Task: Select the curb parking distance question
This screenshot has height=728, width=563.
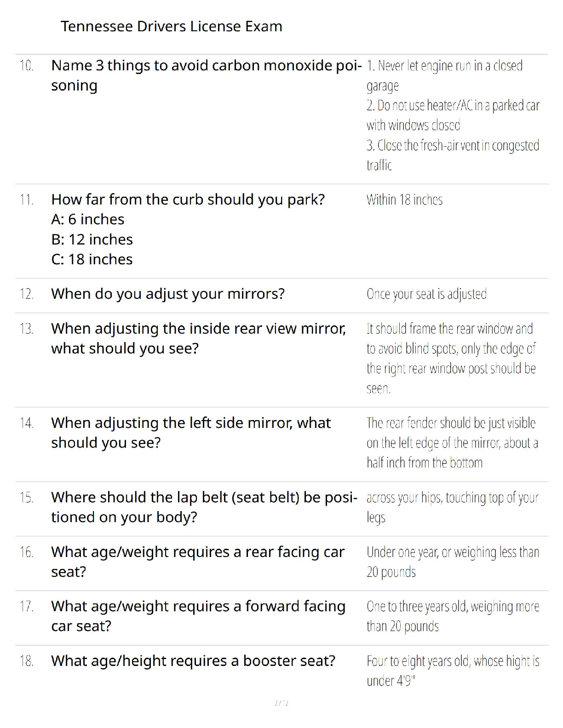Action: [x=188, y=199]
